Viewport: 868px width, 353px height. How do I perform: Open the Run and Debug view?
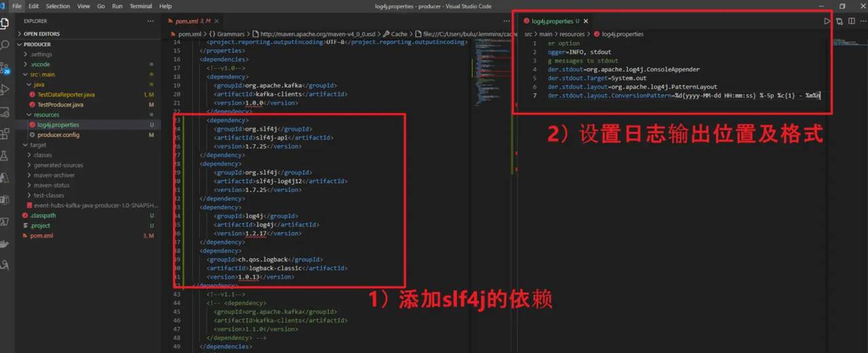tap(5, 89)
